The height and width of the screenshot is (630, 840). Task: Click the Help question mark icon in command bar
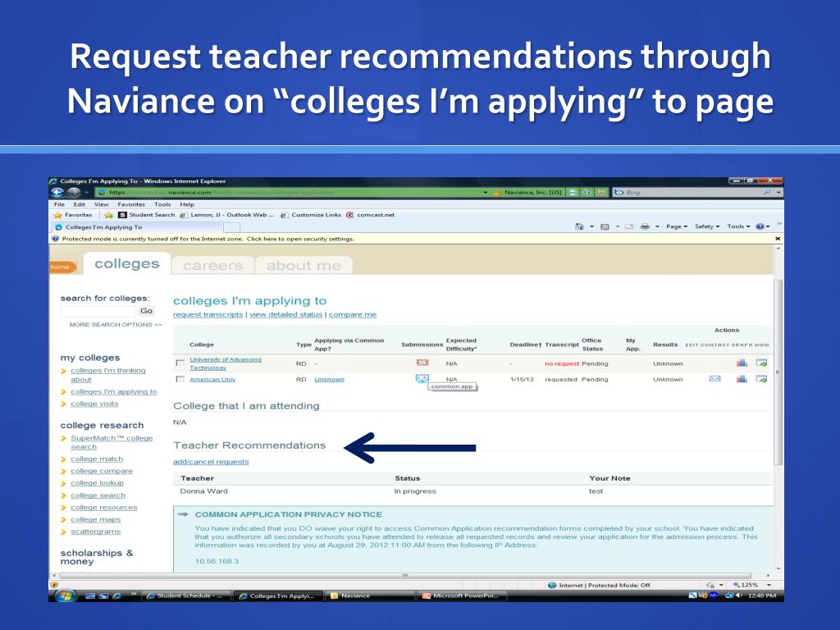tap(760, 226)
